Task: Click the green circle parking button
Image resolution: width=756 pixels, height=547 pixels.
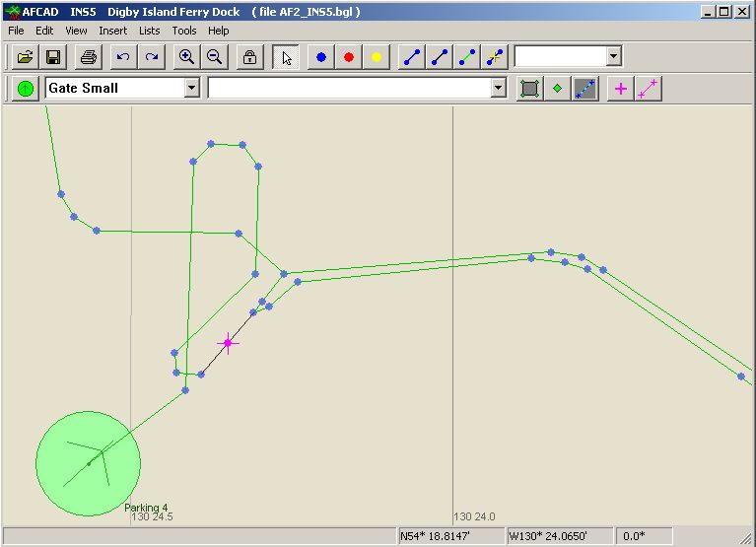Action: pos(26,89)
